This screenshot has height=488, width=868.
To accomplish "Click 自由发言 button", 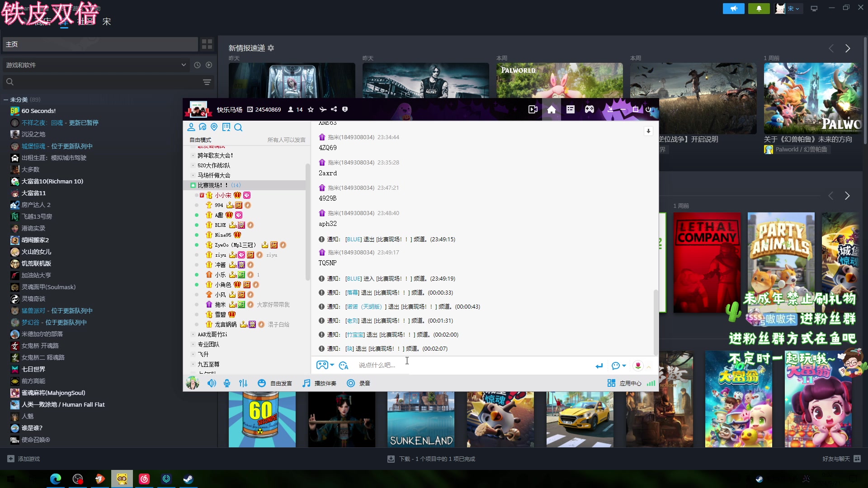I will pos(275,383).
